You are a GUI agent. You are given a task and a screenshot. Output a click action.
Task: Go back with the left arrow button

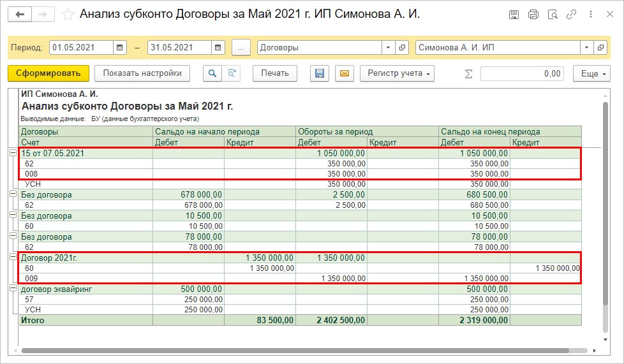pos(20,15)
